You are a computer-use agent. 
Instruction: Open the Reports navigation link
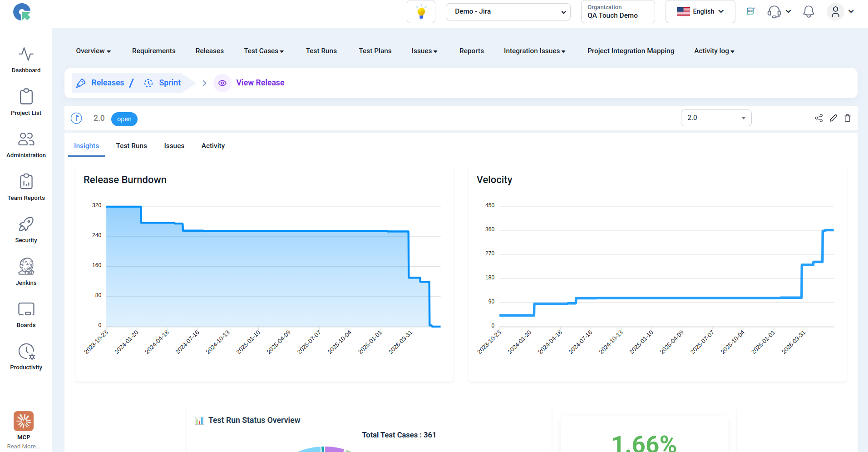coord(472,51)
